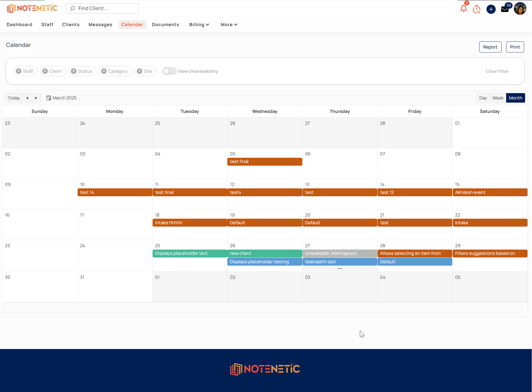Screen dimensions: 532x392
Task: Open the user profile avatar
Action: [x=520, y=9]
